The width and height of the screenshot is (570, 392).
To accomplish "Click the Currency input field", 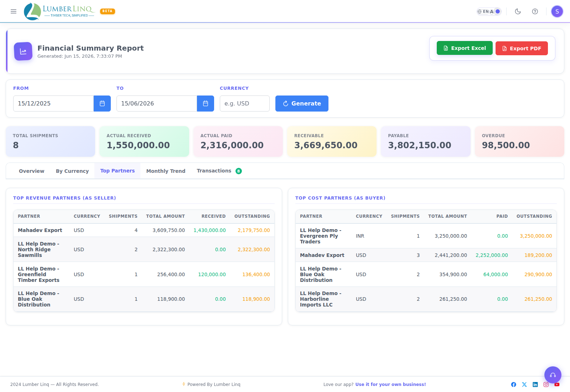I will pyautogui.click(x=245, y=103).
